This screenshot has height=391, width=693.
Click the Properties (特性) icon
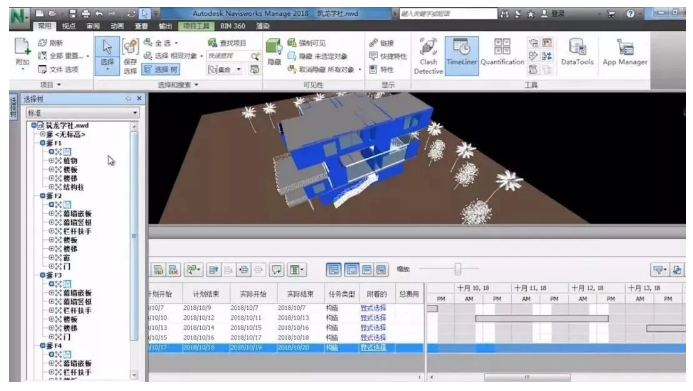click(373, 69)
